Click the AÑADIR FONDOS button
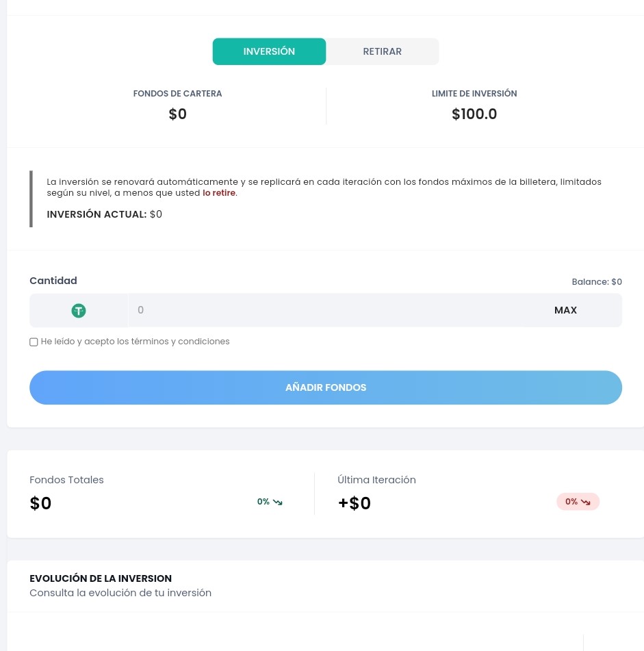644x651 pixels. click(x=326, y=387)
